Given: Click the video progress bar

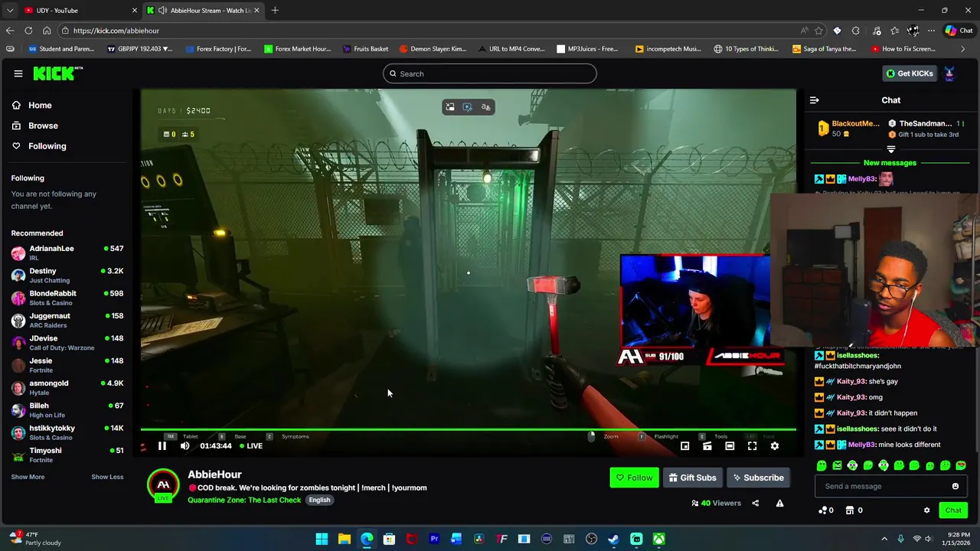Looking at the screenshot, I should coord(468,429).
